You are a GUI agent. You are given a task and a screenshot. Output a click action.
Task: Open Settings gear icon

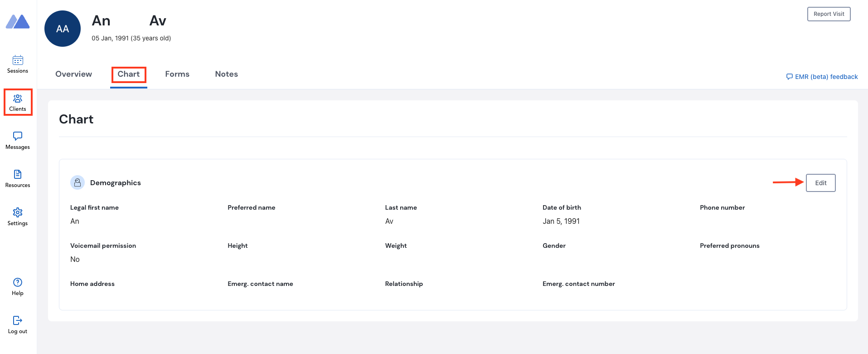[x=18, y=212]
